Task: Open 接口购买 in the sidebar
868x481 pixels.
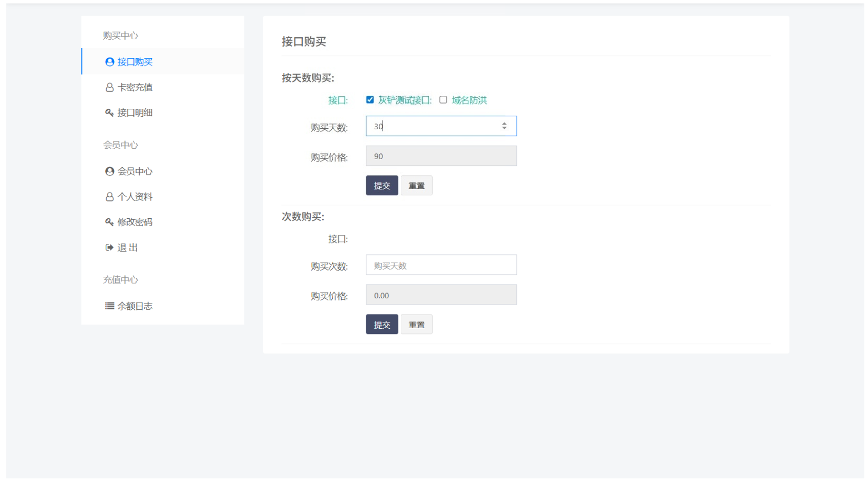Action: (163, 62)
